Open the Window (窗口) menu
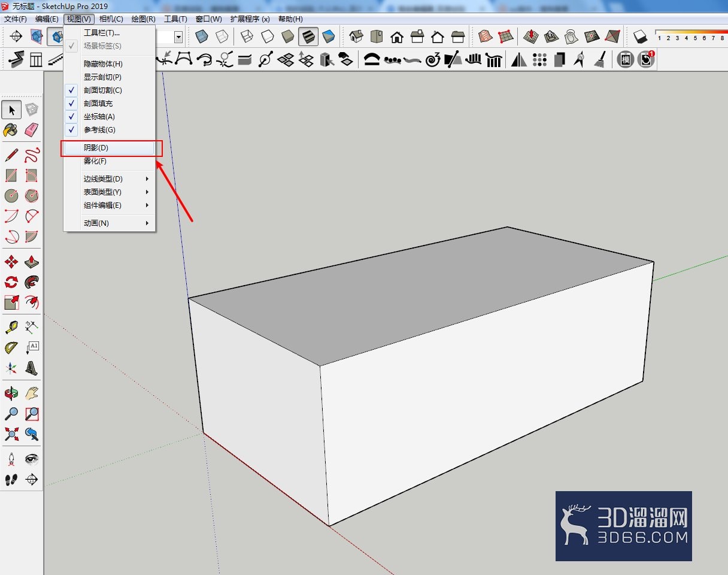The image size is (728, 575). [x=209, y=19]
